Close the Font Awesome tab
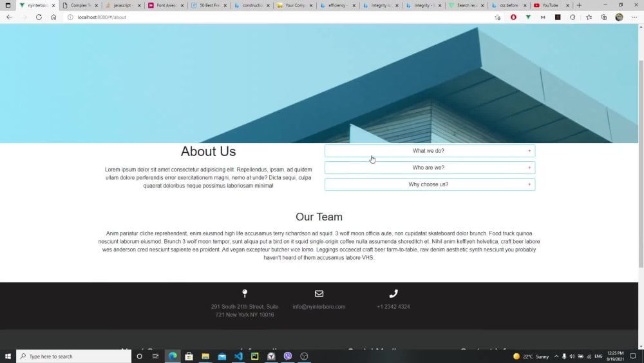Viewport: 644px width, 363px height. (x=182, y=6)
